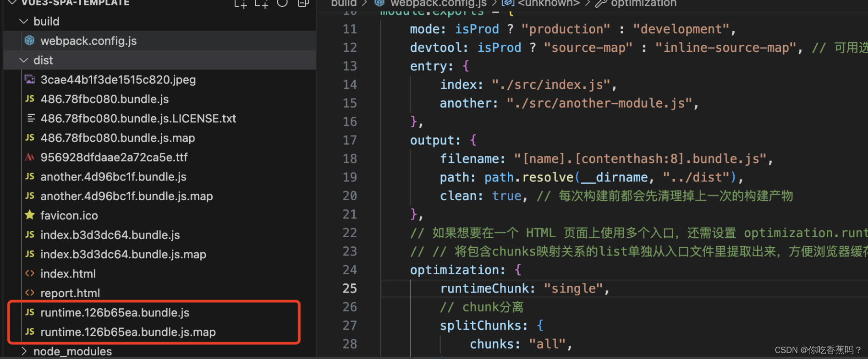Collapse the build folder
This screenshot has height=359, width=868.
point(23,22)
